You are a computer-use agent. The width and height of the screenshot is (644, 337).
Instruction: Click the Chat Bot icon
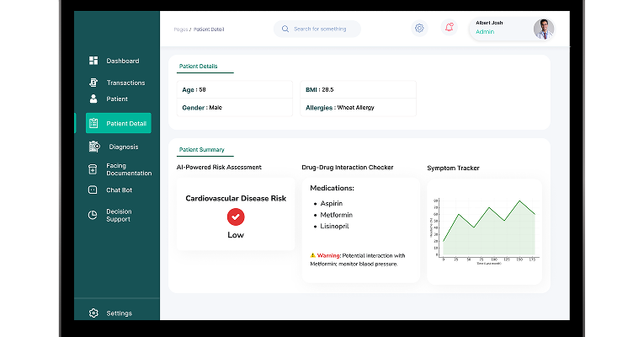[93, 190]
